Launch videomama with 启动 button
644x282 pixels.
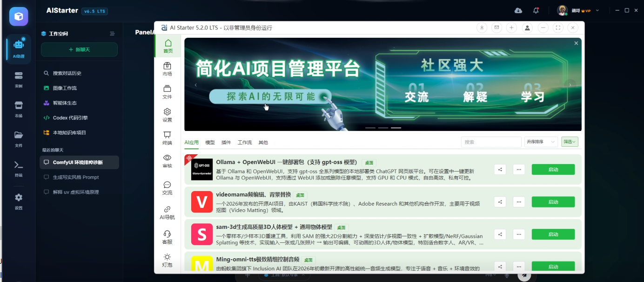click(553, 202)
